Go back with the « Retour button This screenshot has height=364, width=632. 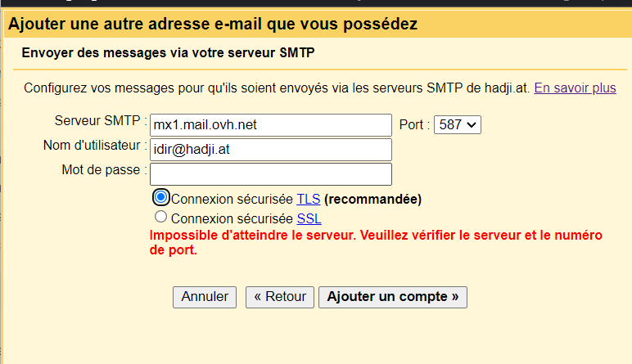pyautogui.click(x=280, y=297)
